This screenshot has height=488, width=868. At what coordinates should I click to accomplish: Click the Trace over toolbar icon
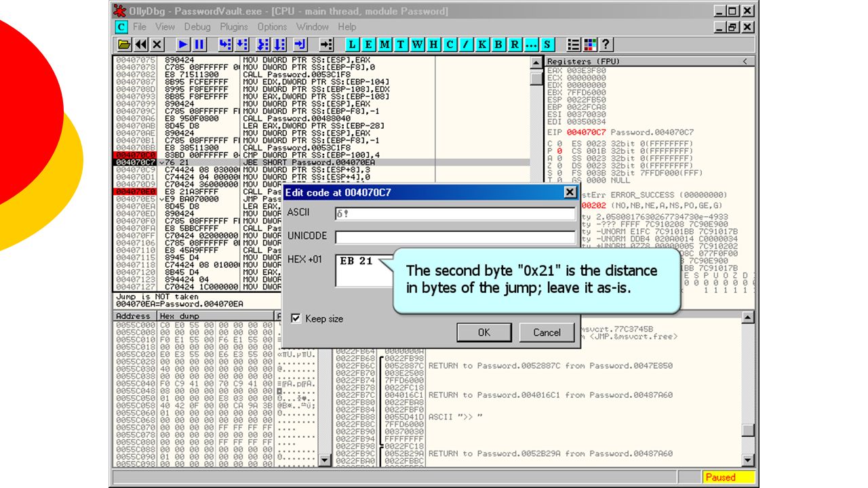279,45
